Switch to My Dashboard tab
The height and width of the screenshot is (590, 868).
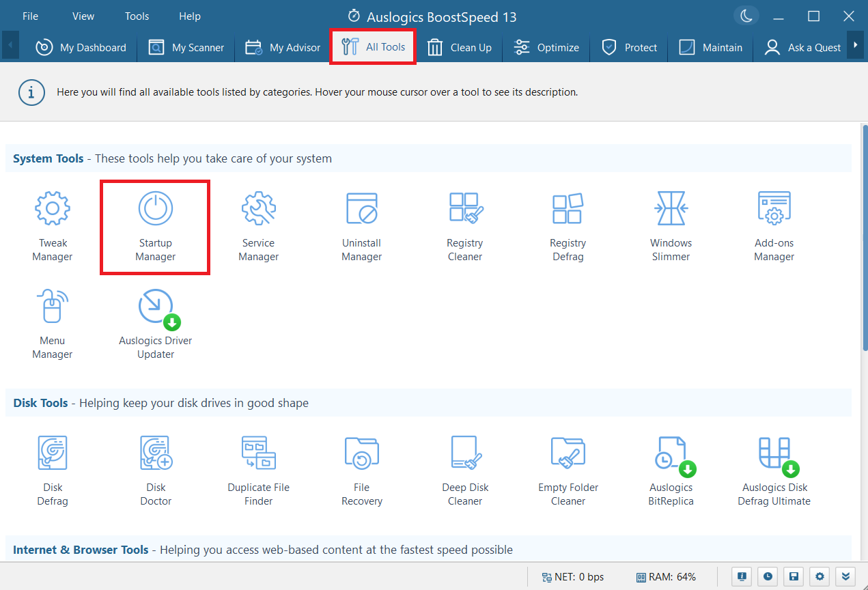coord(81,47)
